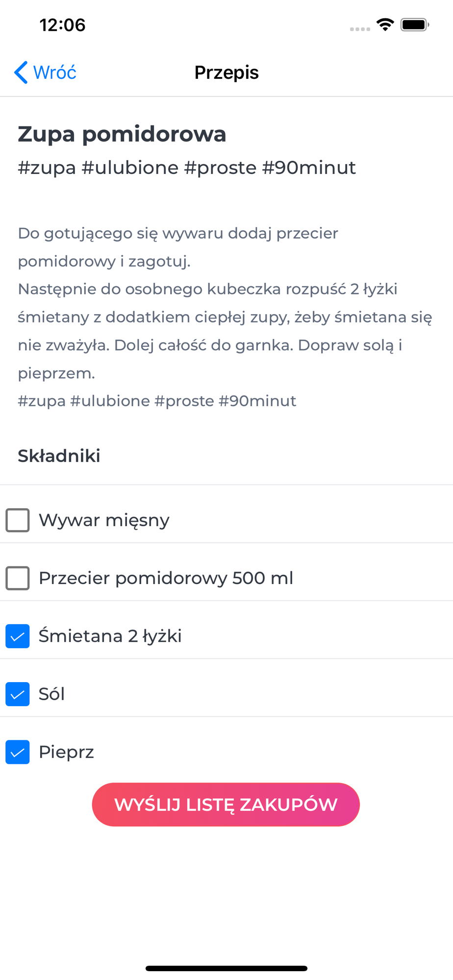Check the Przecier pomidorowy 500 ml checkbox
The height and width of the screenshot is (980, 453).
(x=18, y=578)
